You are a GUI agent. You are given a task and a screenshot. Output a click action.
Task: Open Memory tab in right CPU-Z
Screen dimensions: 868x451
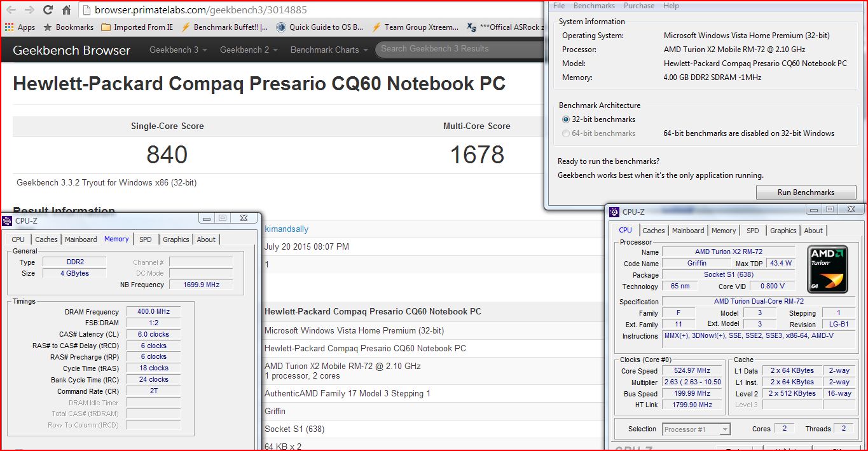point(724,231)
